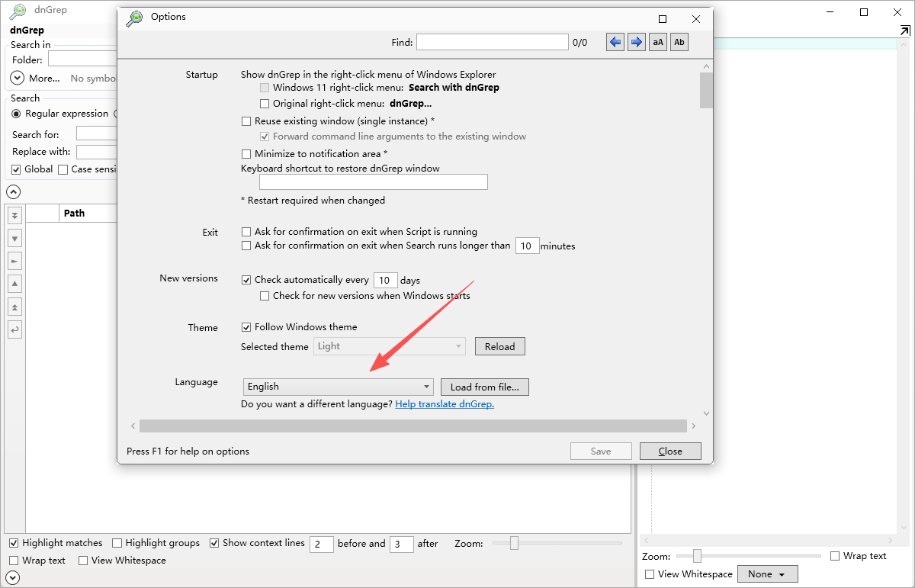Expand the More... search options chevron
The height and width of the screenshot is (588, 915).
pos(17,78)
